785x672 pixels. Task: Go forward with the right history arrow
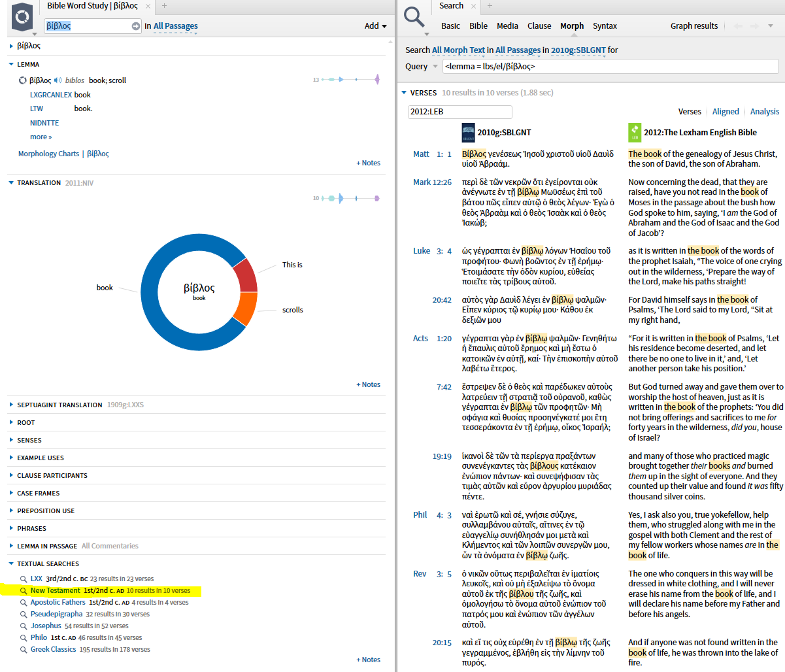(755, 26)
